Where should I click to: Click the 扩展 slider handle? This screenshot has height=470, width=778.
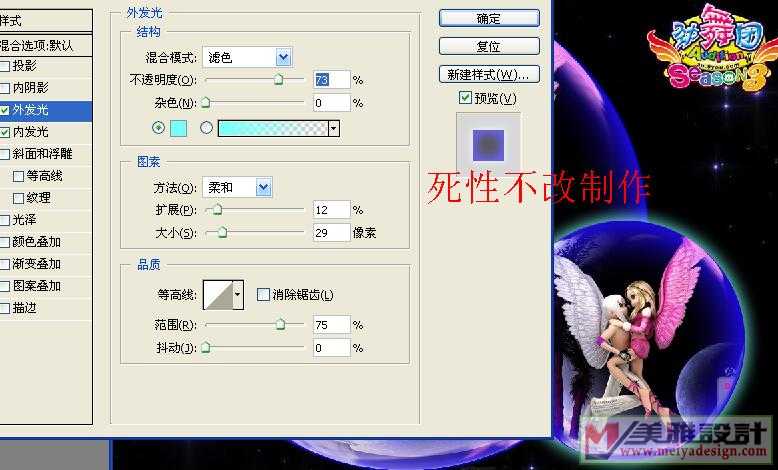(217, 209)
